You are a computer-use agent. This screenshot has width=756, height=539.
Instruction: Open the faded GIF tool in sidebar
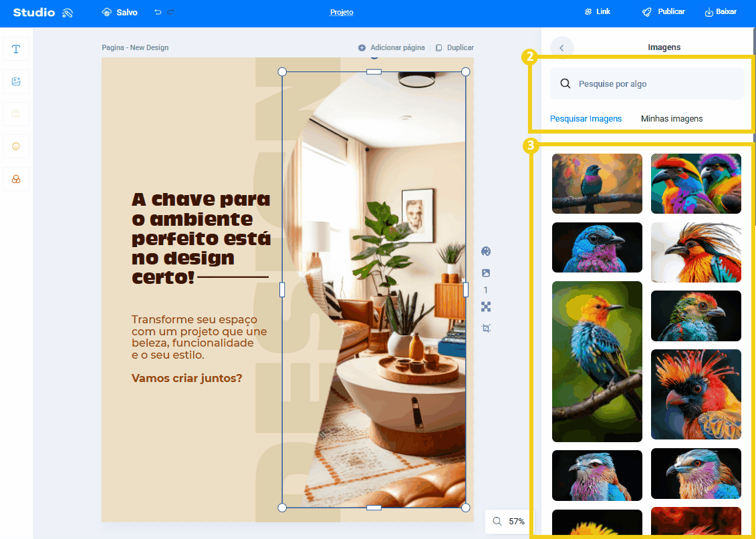tap(16, 114)
